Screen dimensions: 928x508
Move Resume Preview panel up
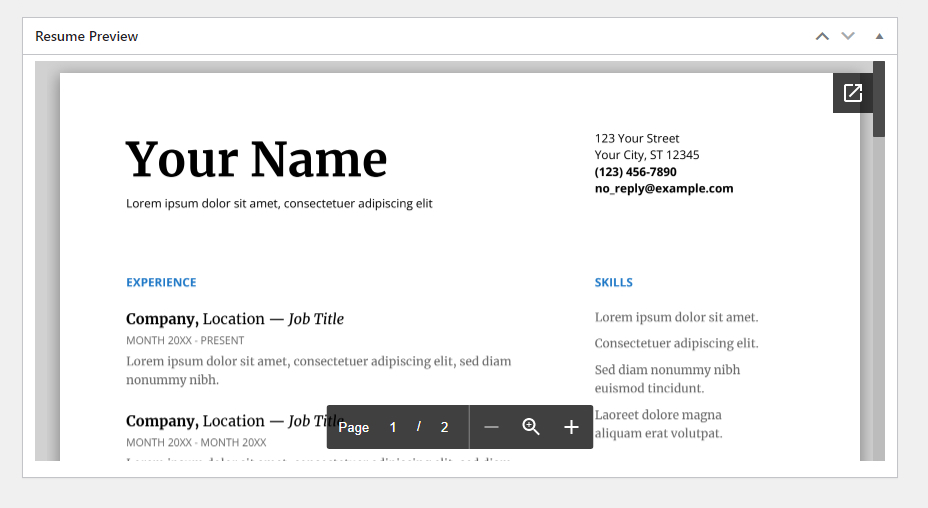click(822, 36)
